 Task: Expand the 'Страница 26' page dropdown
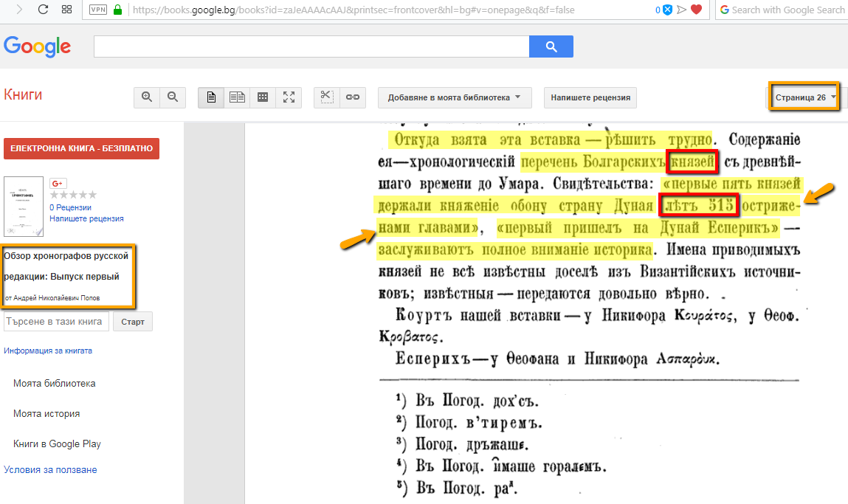pos(804,97)
